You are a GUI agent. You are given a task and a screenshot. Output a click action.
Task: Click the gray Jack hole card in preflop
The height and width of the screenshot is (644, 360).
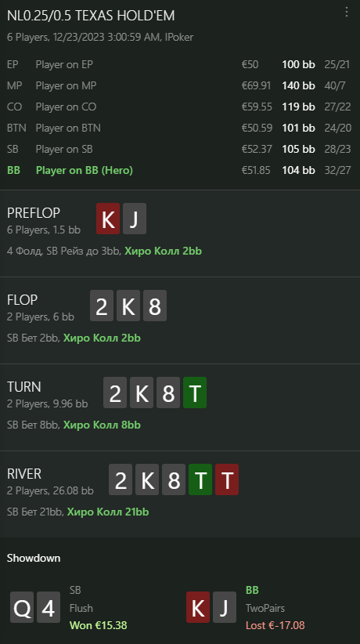coord(135,219)
